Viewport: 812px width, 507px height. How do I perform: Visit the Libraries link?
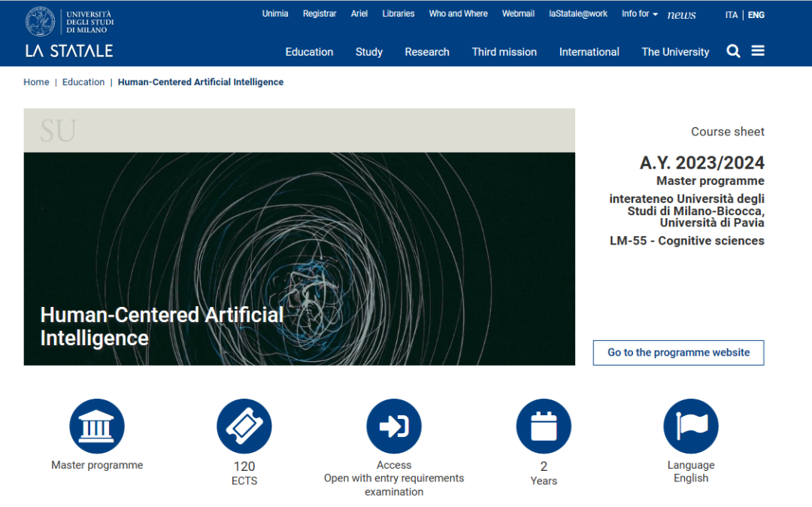398,14
